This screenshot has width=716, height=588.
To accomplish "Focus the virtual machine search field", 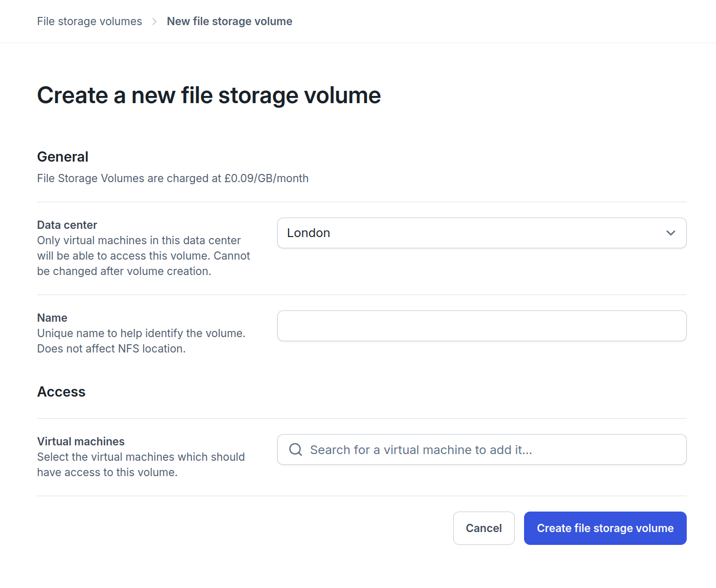I will 481,449.
